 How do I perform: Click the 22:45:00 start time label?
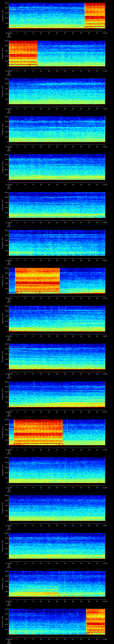tap(9, 639)
